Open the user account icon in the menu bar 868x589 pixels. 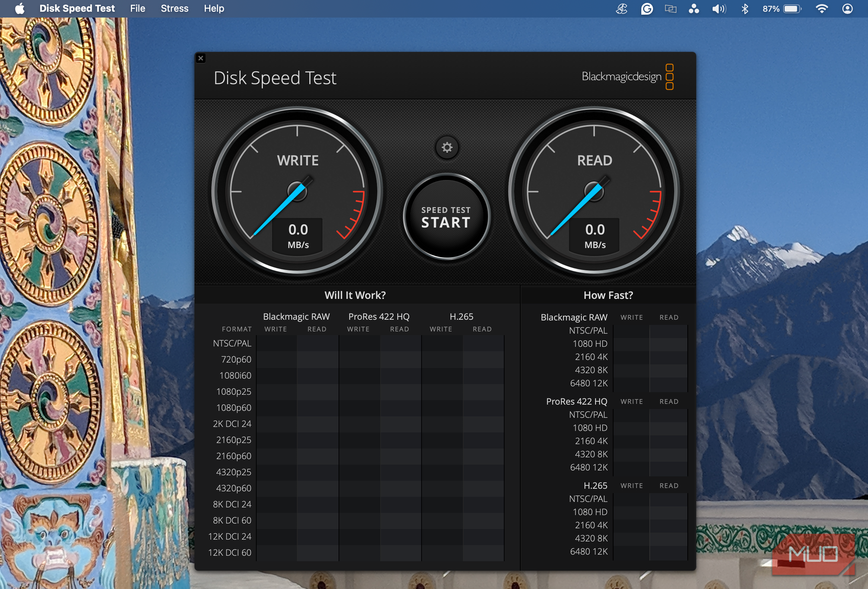point(848,8)
